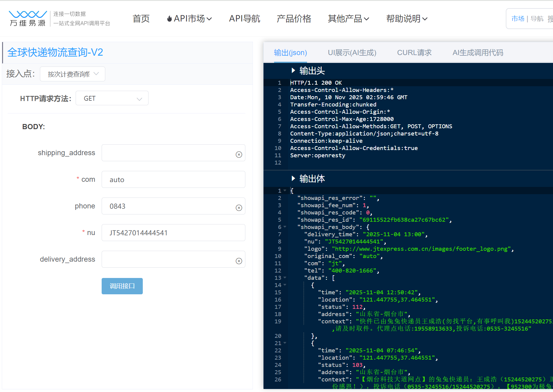The image size is (553, 392).
Task: Click the status value 112
Action: tap(357, 307)
